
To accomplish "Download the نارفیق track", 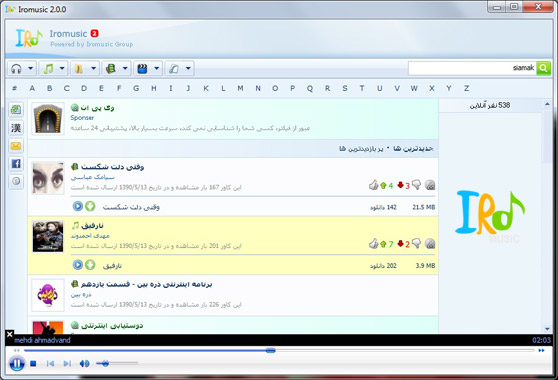I will [x=90, y=265].
